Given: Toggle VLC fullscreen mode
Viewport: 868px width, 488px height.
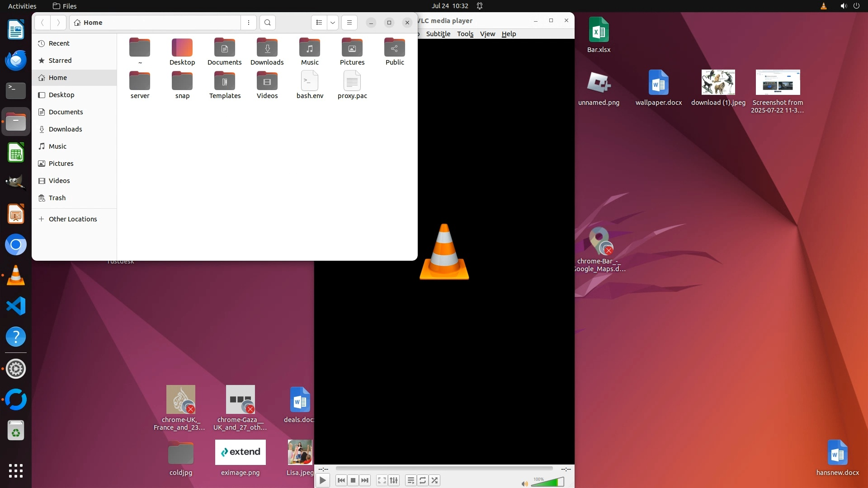Looking at the screenshot, I should [x=382, y=480].
